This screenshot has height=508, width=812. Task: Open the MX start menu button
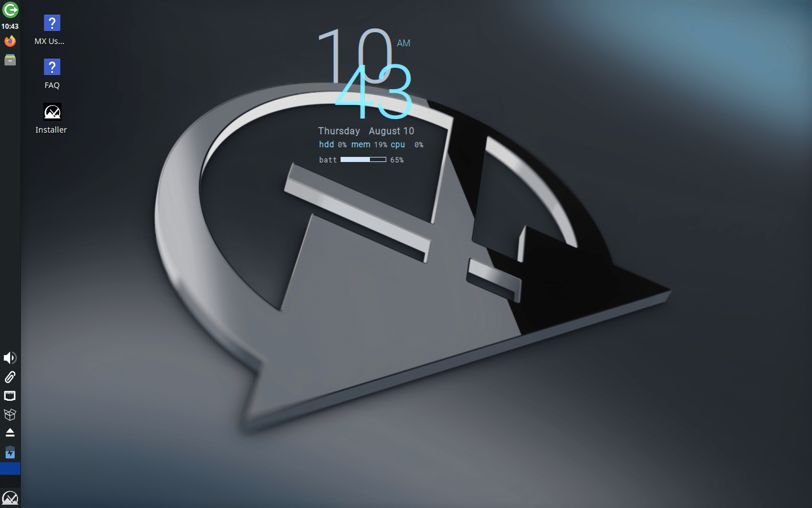click(x=10, y=498)
